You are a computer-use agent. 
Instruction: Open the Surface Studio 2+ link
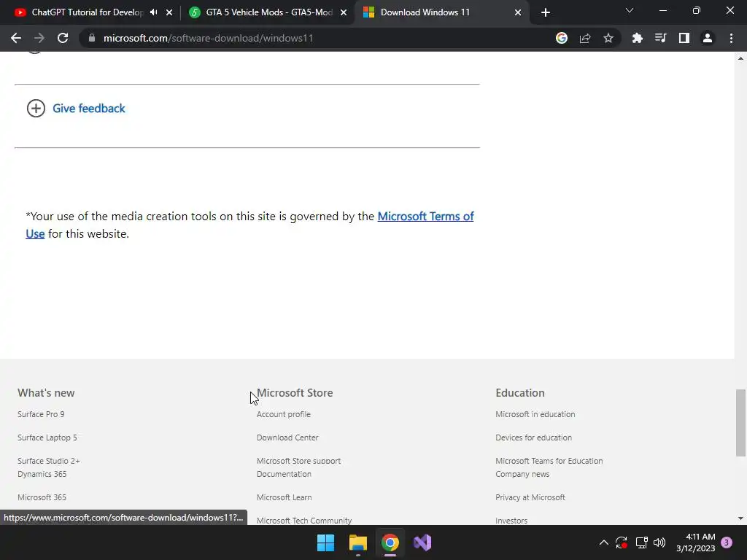click(x=49, y=461)
